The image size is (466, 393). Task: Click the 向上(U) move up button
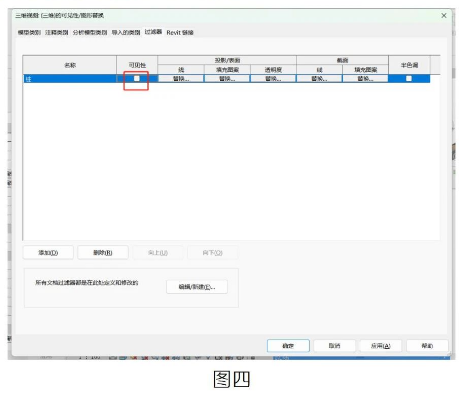pos(158,253)
